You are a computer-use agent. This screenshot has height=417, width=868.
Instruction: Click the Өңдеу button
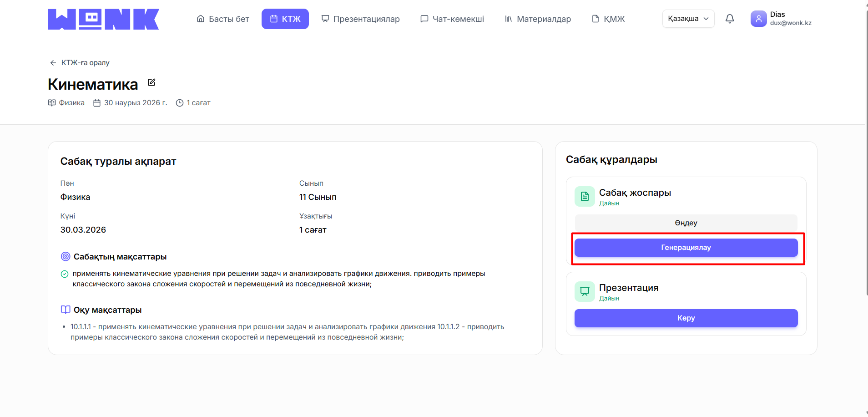point(686,223)
